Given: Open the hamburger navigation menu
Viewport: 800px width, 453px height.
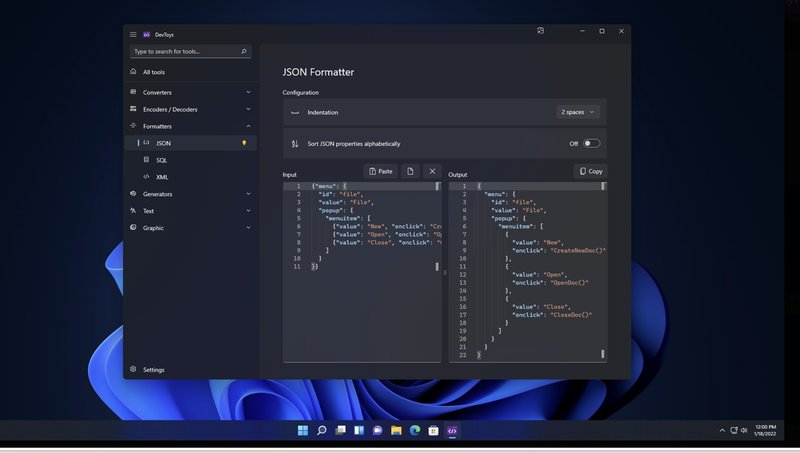Looking at the screenshot, I should (133, 34).
